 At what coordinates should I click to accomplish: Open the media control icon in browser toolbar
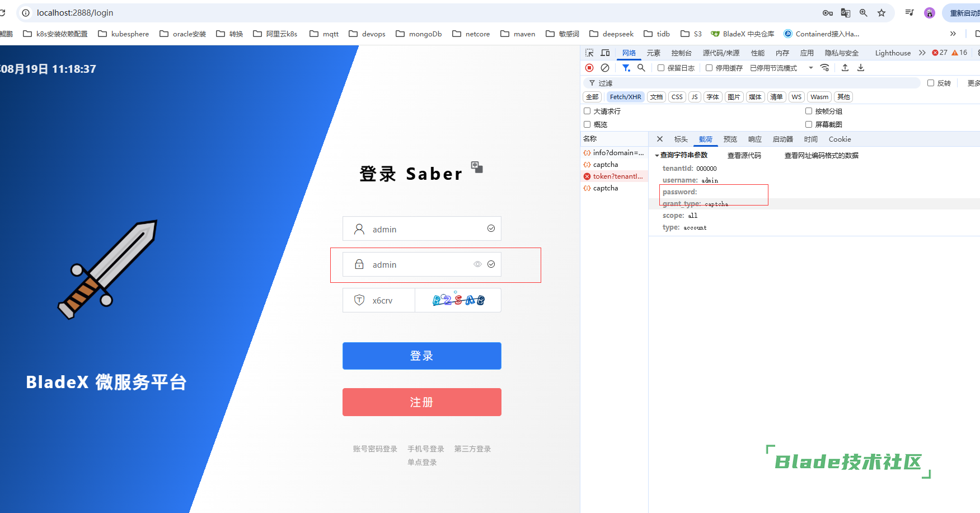pos(909,12)
